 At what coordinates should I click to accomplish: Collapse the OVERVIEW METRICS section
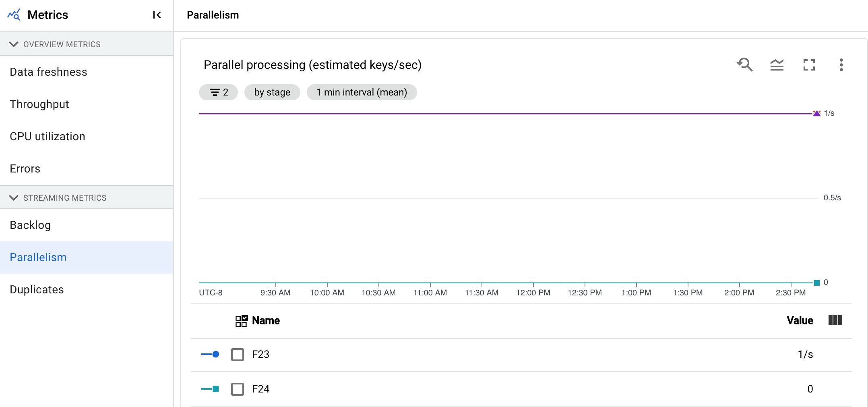14,44
